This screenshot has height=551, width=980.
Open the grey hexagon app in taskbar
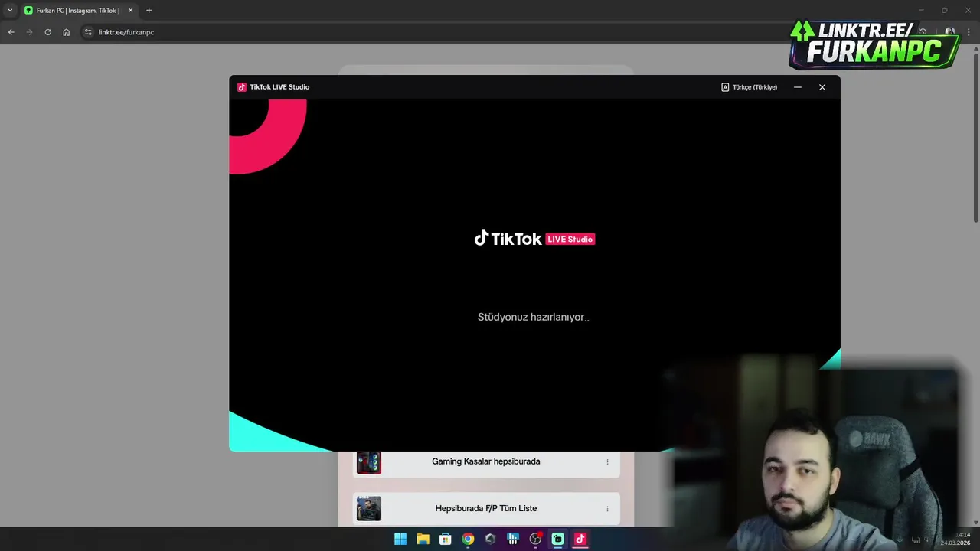pyautogui.click(x=490, y=539)
